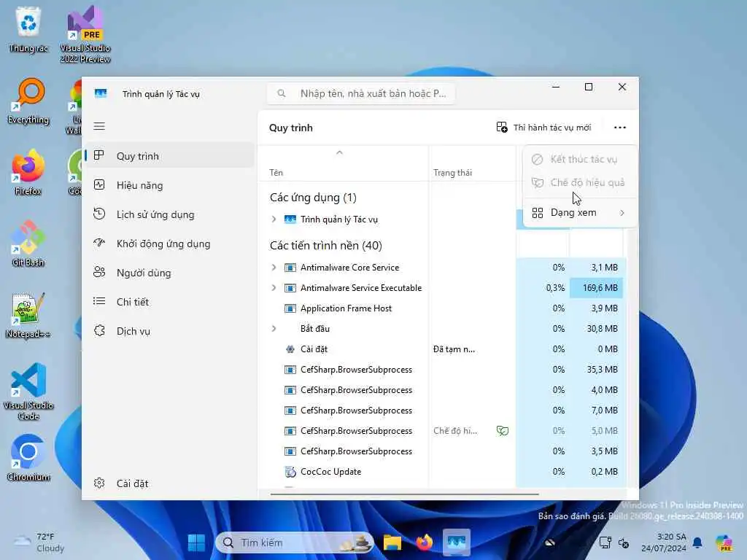Click the Đã tạm n... status text

[454, 349]
